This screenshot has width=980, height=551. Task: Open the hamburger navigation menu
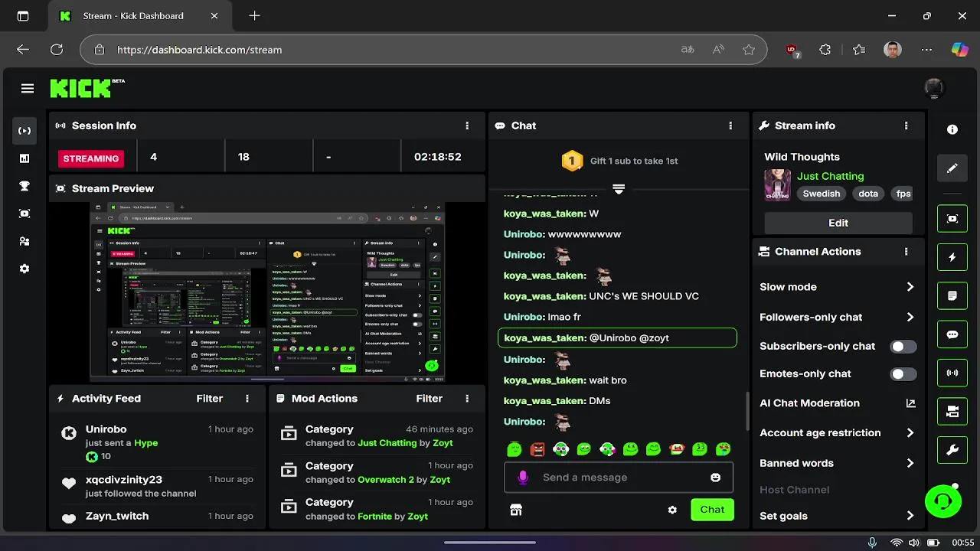(x=28, y=89)
